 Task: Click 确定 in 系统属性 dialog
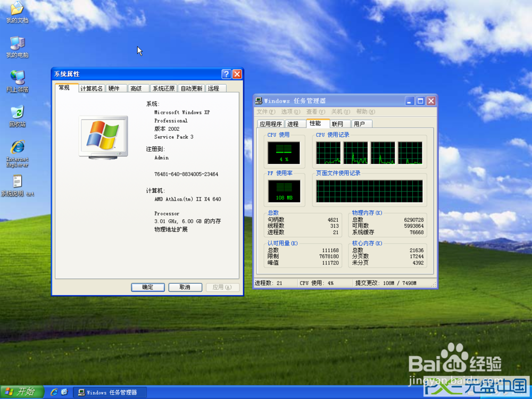click(x=147, y=287)
